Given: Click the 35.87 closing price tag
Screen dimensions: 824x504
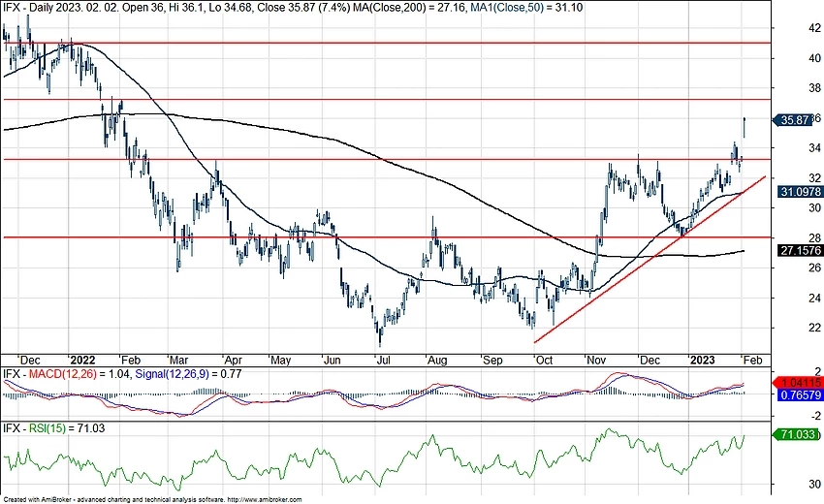Looking at the screenshot, I should click(792, 120).
